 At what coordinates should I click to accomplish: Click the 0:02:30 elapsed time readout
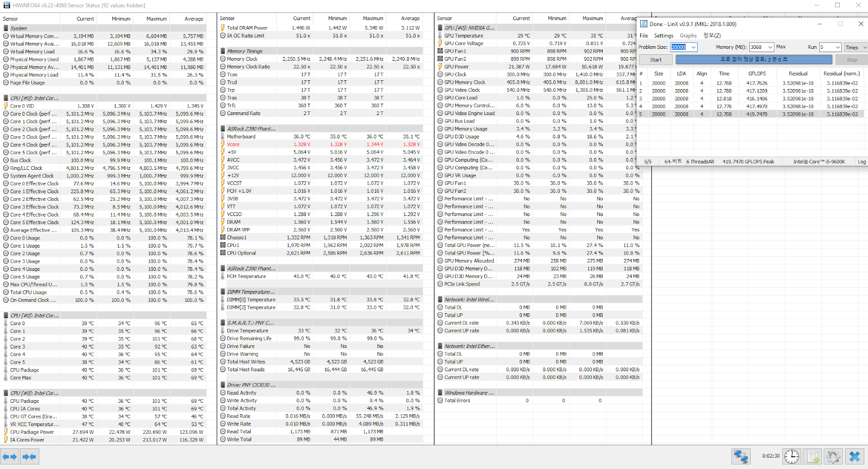tap(770, 457)
